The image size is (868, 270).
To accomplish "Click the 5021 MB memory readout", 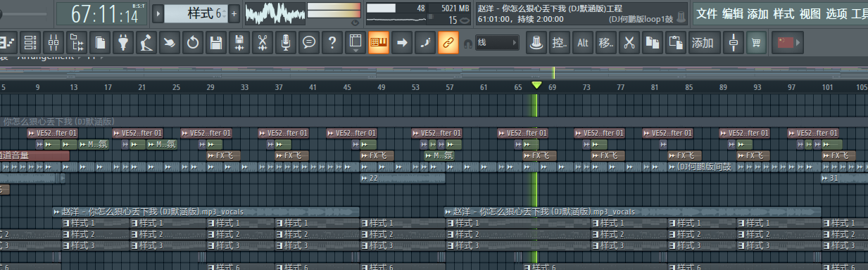I will [x=455, y=8].
